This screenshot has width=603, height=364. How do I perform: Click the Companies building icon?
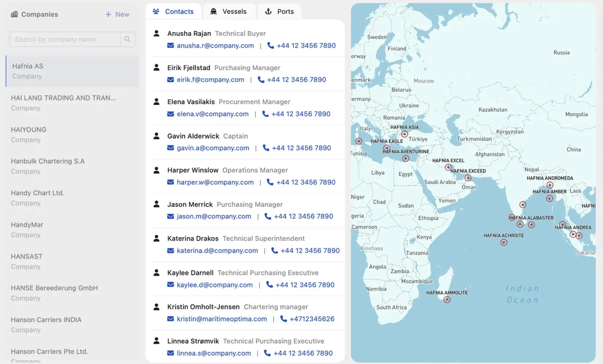click(x=14, y=14)
